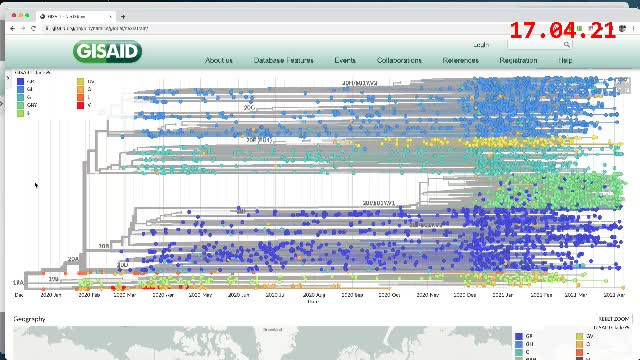Click the GH swatch in map legend
This screenshot has height=360, width=640.
point(519,344)
